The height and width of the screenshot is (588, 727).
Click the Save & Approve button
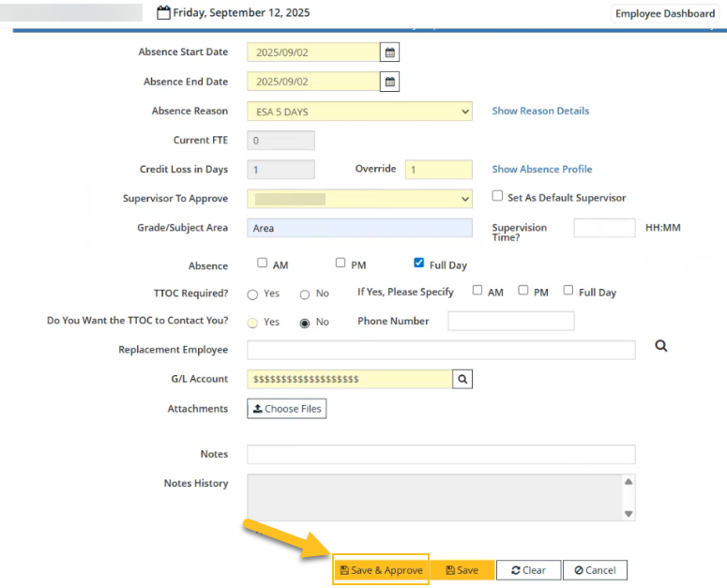click(381, 570)
